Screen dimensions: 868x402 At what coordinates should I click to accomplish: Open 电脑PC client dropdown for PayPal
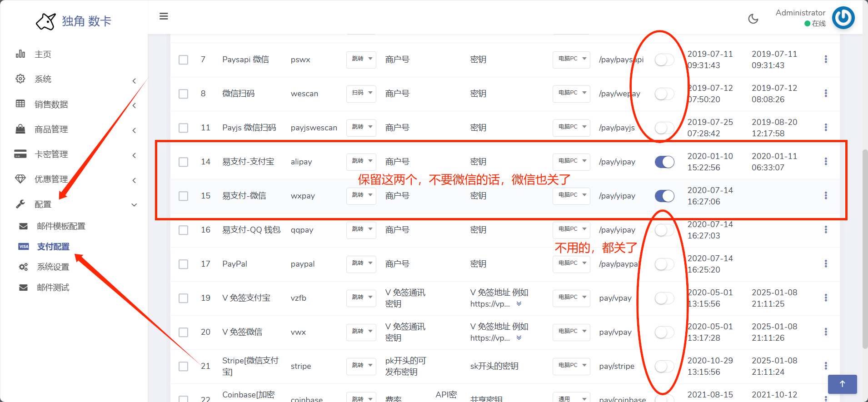point(571,264)
